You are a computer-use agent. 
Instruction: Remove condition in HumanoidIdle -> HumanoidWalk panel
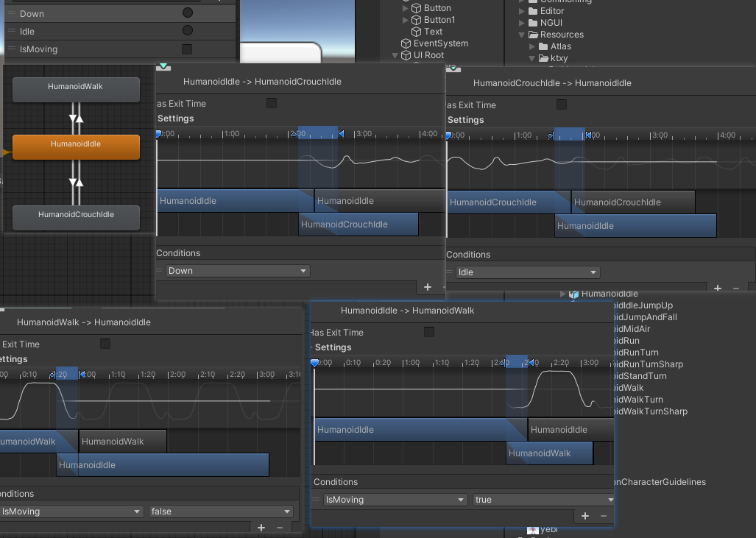(x=603, y=516)
